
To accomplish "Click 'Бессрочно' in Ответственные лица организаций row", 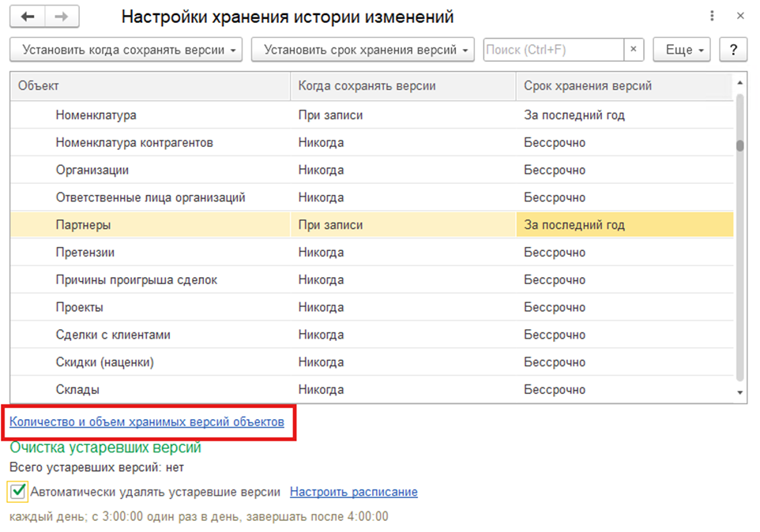I will click(x=624, y=197).
